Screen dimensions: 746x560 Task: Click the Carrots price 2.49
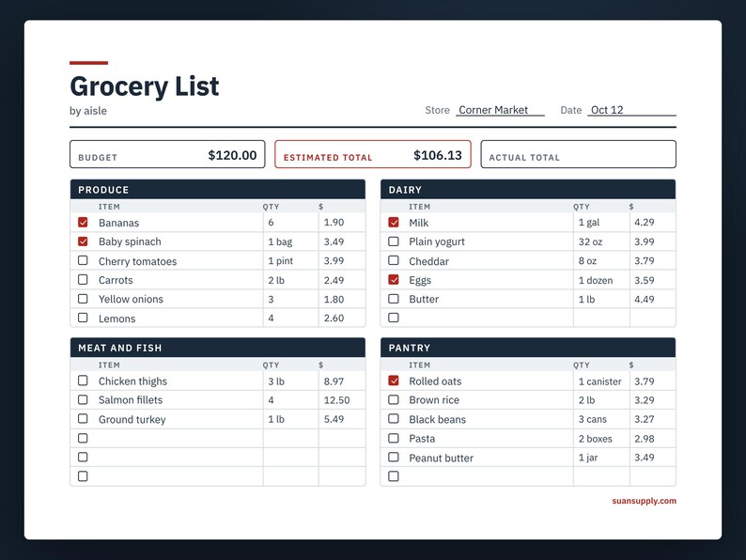point(334,280)
